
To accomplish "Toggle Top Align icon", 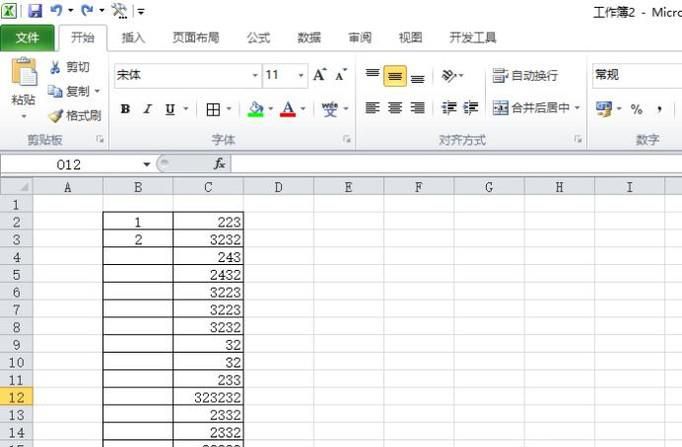I will [372, 75].
